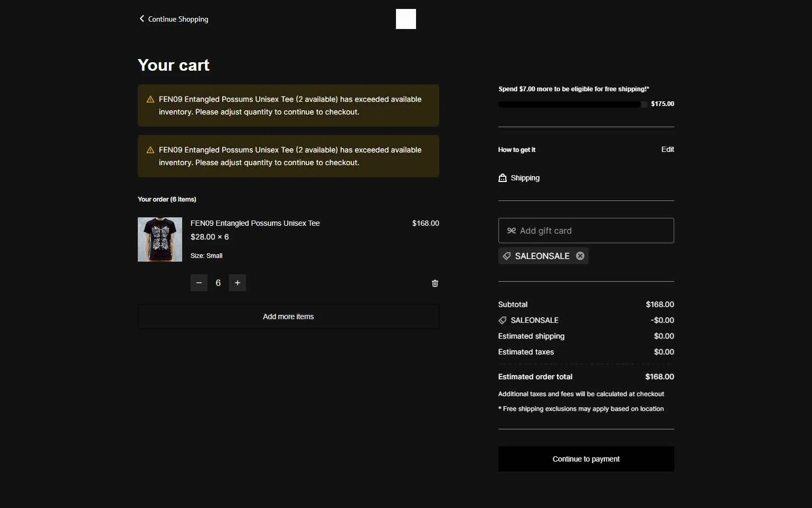Click Add more items button
Screen dimensions: 812x508
[288, 317]
